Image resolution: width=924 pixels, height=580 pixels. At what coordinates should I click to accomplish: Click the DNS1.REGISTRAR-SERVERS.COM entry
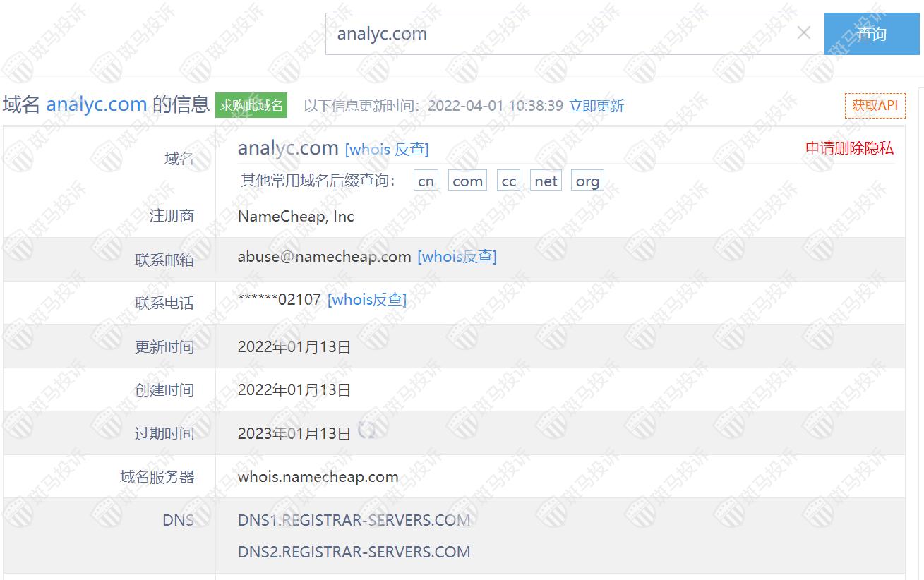[x=354, y=521]
